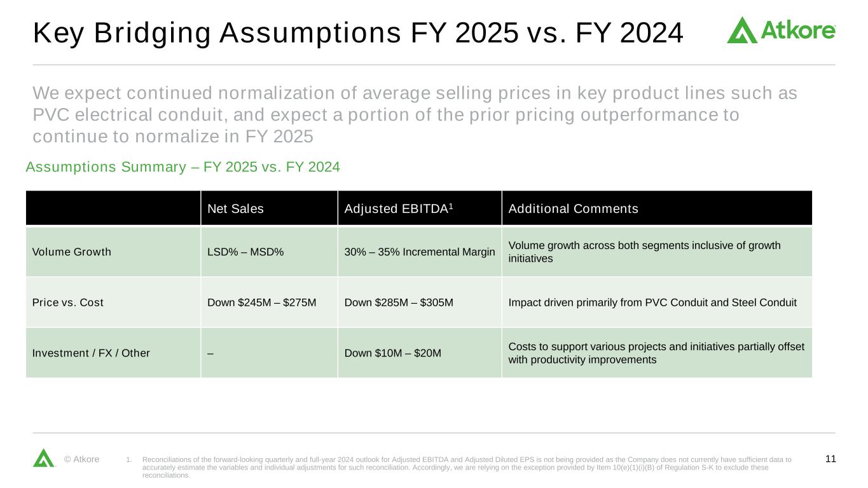
Task: Click the PVC Conduit and Steel Conduit comment
Action: point(652,302)
